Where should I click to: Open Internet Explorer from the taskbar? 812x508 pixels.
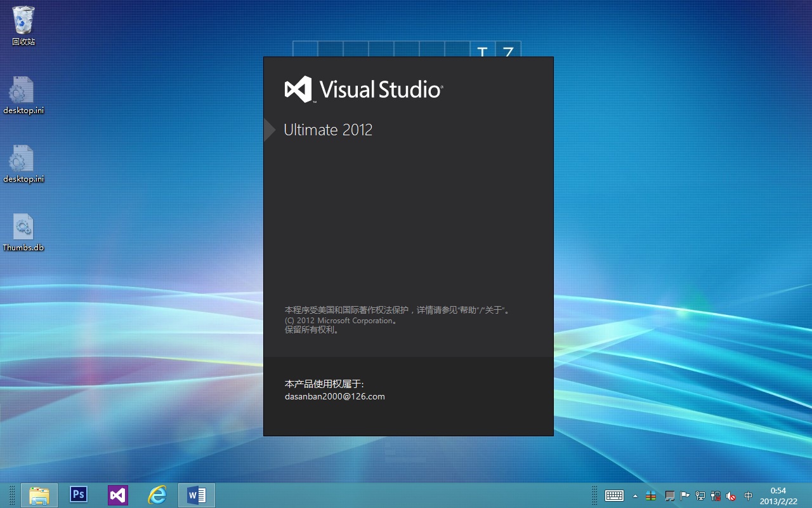[157, 495]
